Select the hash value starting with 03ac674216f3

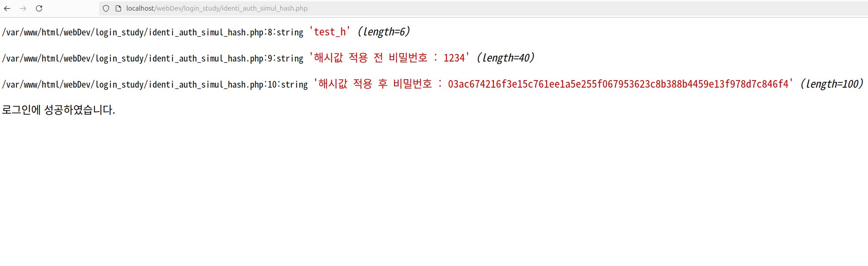[618, 84]
